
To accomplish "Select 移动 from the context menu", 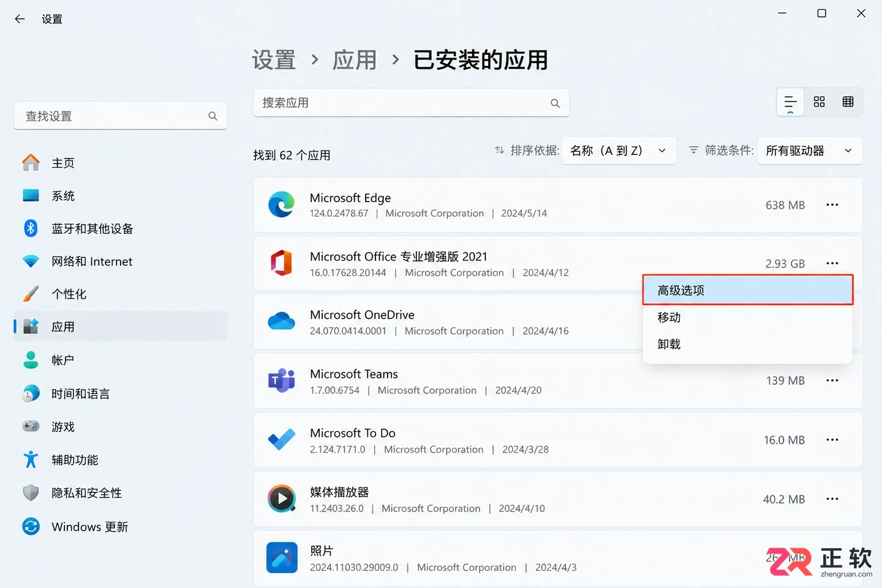I will (747, 317).
